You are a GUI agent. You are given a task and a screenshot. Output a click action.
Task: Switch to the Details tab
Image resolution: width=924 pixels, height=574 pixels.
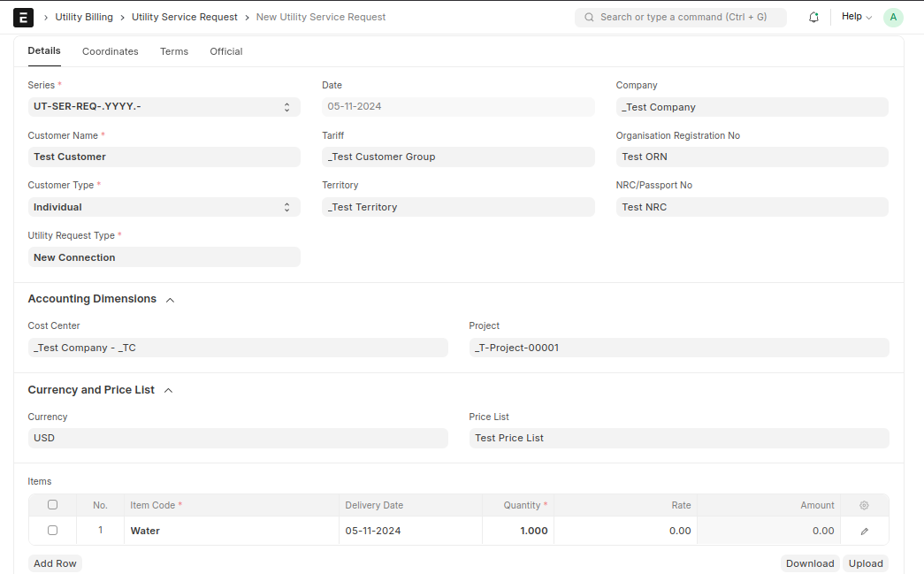tap(44, 50)
